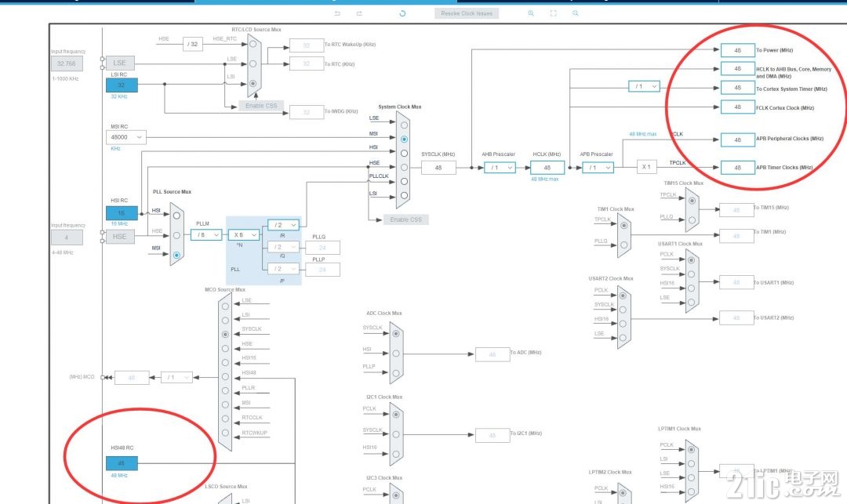Viewport: 847px width, 504px height.
Task: Click the blue LSI RC 32 block
Action: (122, 85)
